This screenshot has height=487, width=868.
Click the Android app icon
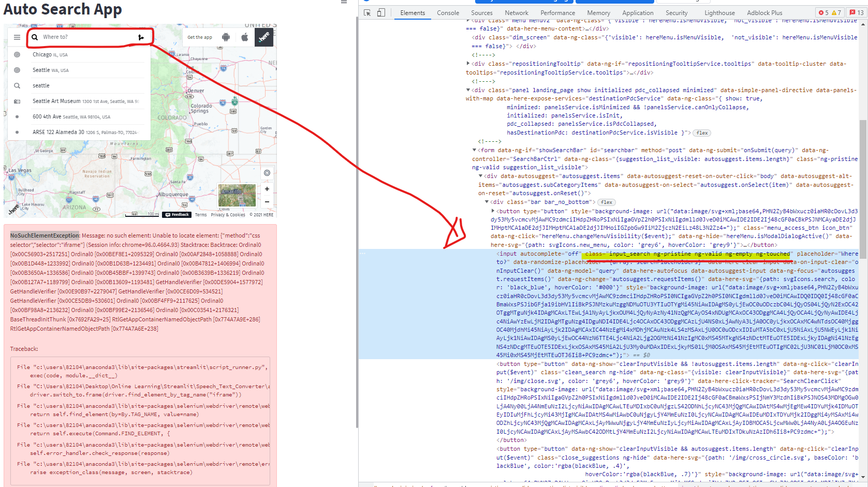tap(226, 37)
